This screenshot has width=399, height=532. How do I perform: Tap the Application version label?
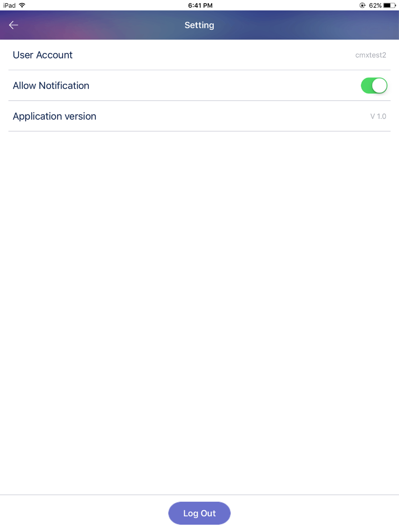coord(55,116)
